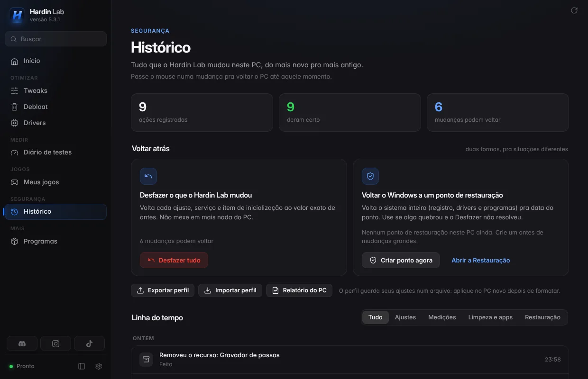This screenshot has height=379, width=588.
Task: Select the Restauração timeline filter
Action: tap(542, 317)
